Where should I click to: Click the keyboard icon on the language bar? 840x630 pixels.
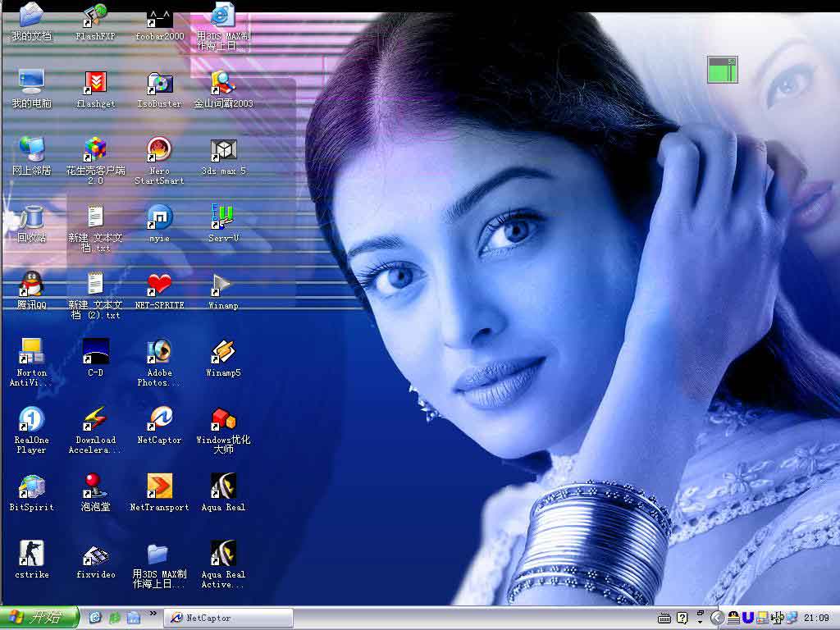[665, 618]
